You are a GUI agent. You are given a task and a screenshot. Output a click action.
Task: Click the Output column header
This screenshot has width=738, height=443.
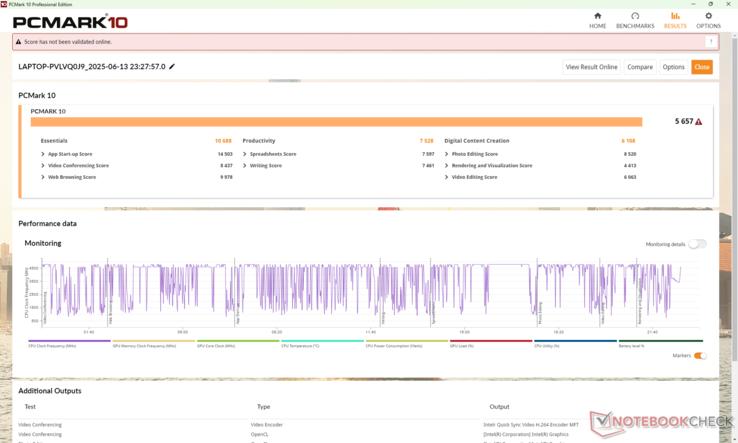coord(499,406)
